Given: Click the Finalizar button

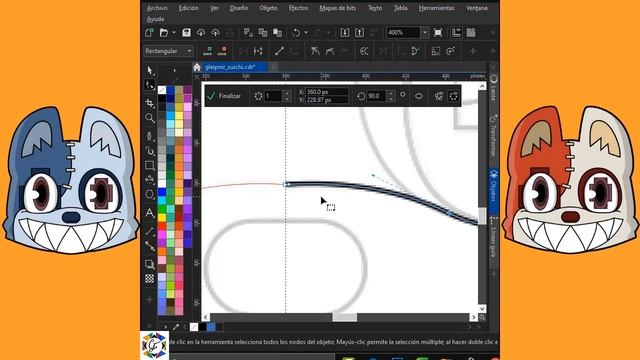Looking at the screenshot, I should (224, 96).
